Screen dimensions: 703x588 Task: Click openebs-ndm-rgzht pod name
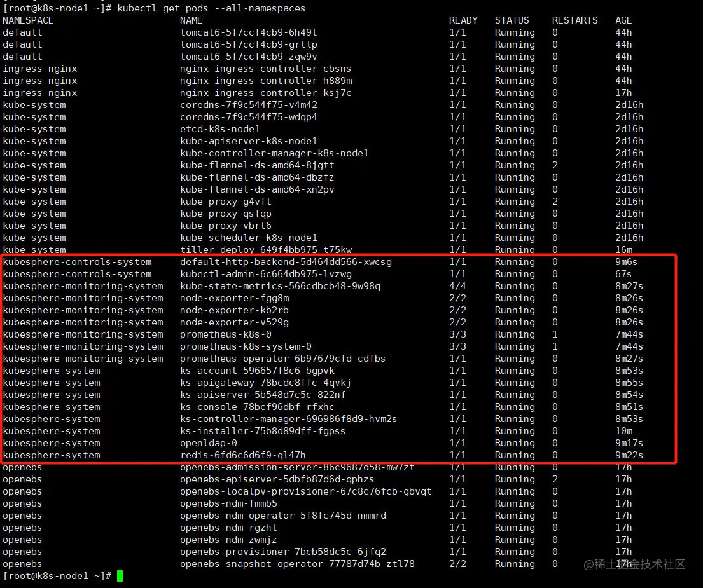228,528
